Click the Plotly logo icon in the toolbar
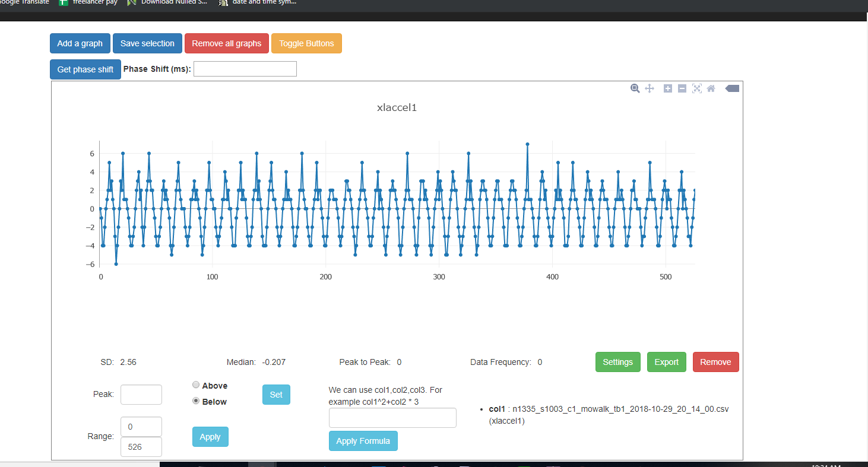Image resolution: width=868 pixels, height=467 pixels. coord(731,88)
